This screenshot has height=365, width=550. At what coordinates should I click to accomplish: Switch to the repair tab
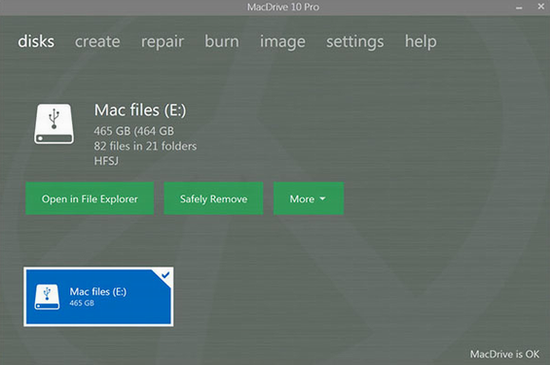[162, 42]
